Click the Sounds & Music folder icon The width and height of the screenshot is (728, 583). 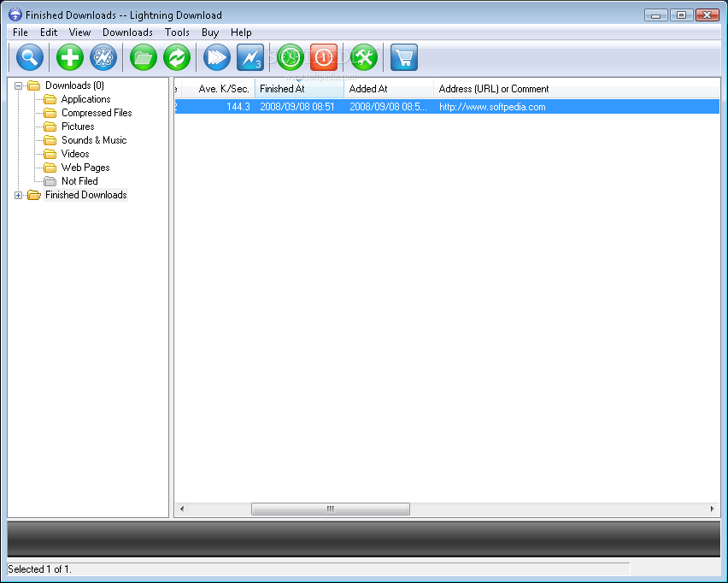(x=50, y=140)
